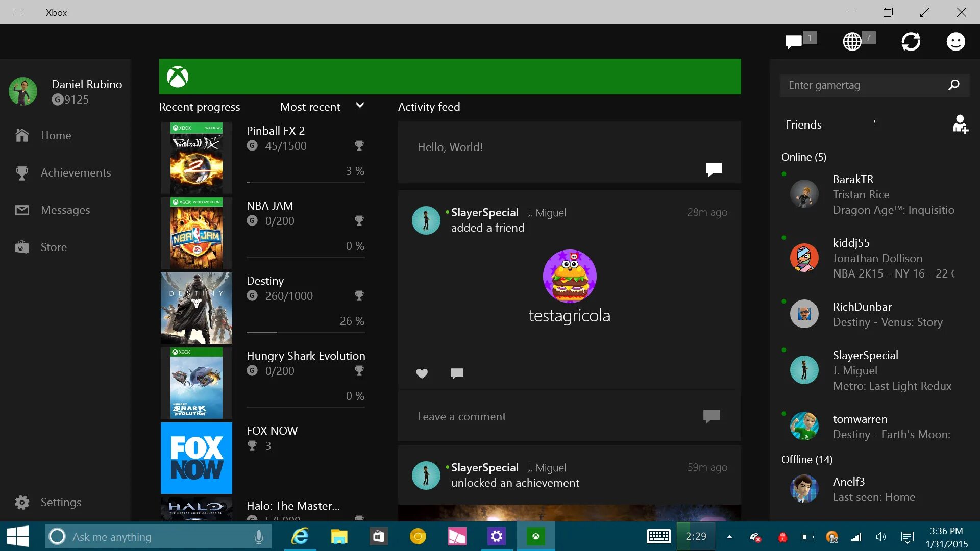This screenshot has width=980, height=551.
Task: Click the Destiny progress bar
Action: [305, 332]
